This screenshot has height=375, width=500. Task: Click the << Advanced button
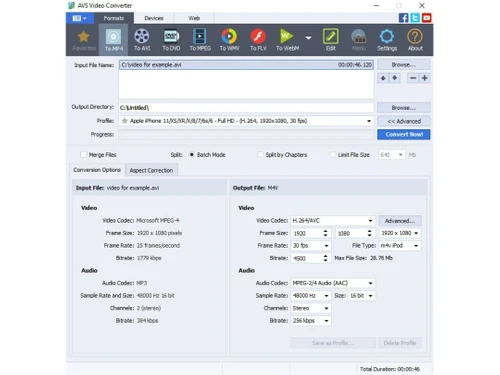click(x=403, y=121)
